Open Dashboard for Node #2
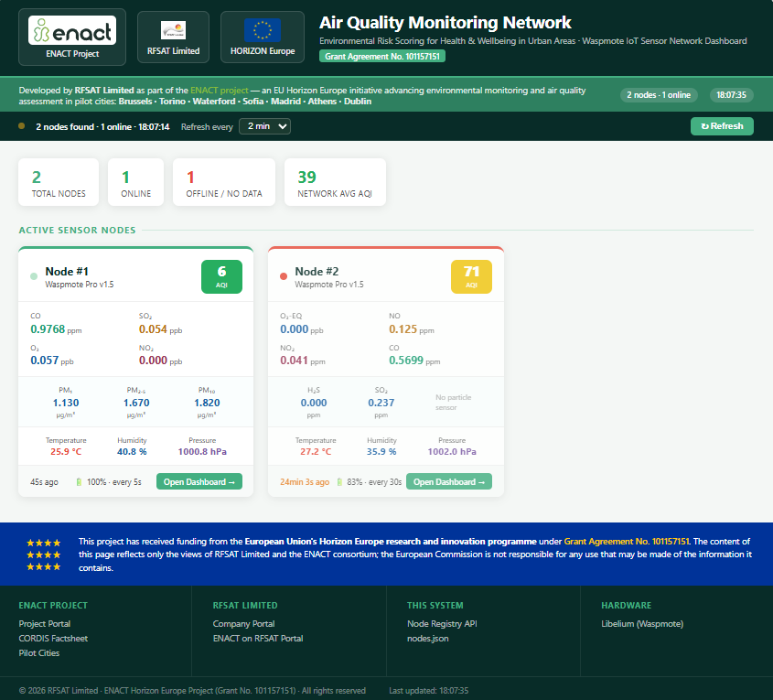 (x=449, y=481)
